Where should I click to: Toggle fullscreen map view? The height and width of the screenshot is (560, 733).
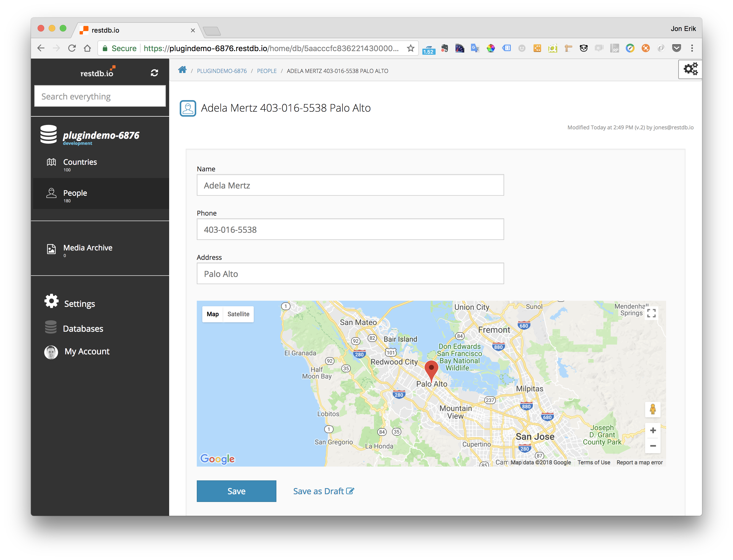(x=652, y=313)
